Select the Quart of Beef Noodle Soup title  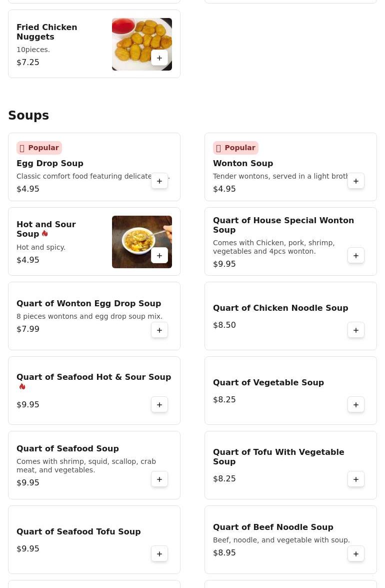273,527
